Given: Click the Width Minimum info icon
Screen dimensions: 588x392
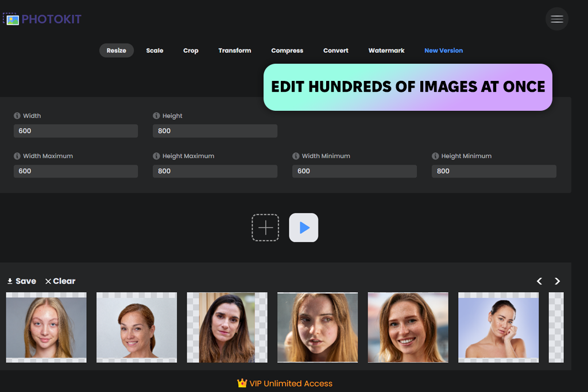Looking at the screenshot, I should pos(296,156).
